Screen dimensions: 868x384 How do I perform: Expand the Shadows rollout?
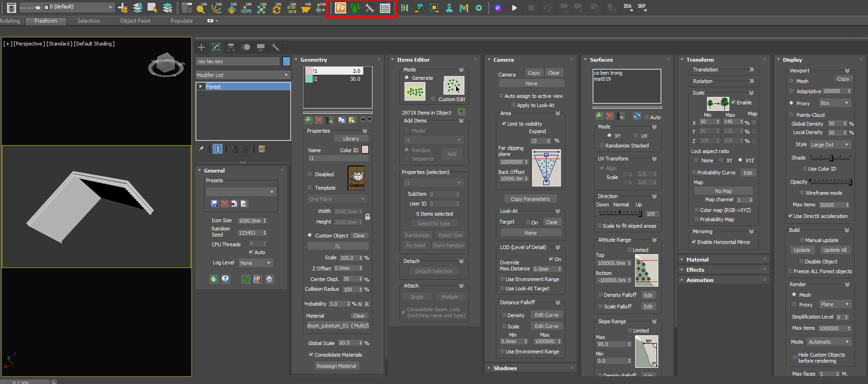click(505, 368)
